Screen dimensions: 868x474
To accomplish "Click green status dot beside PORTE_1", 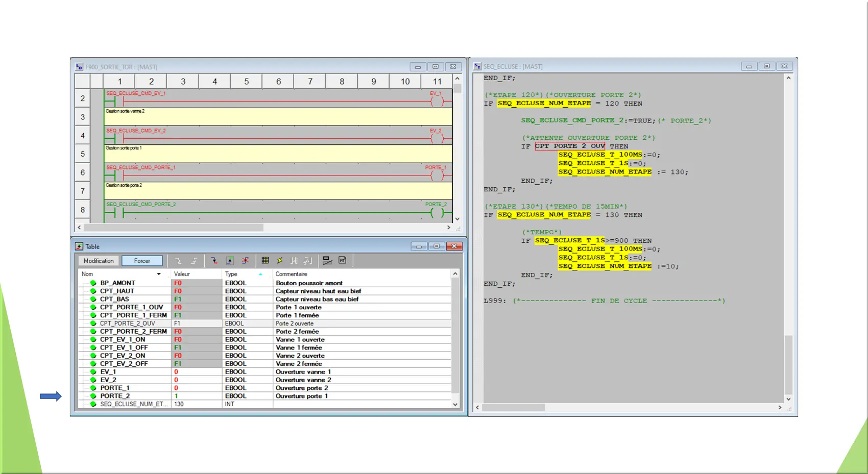I will tap(93, 388).
